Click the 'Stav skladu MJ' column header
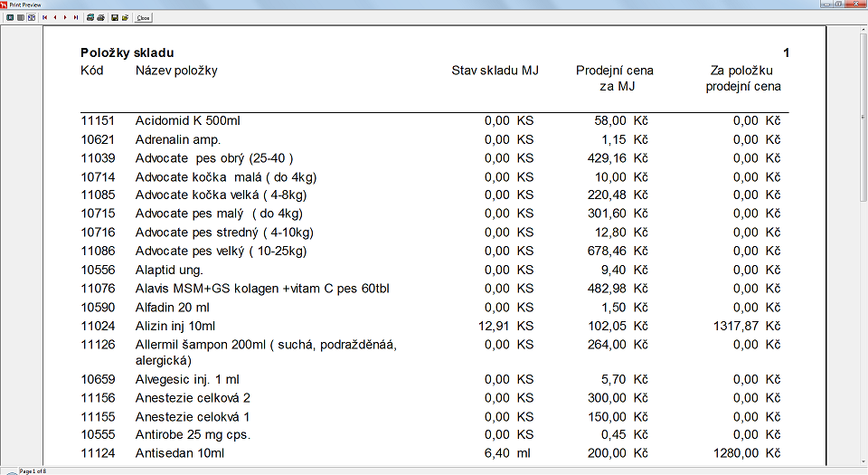The height and width of the screenshot is (475, 868). click(x=495, y=71)
